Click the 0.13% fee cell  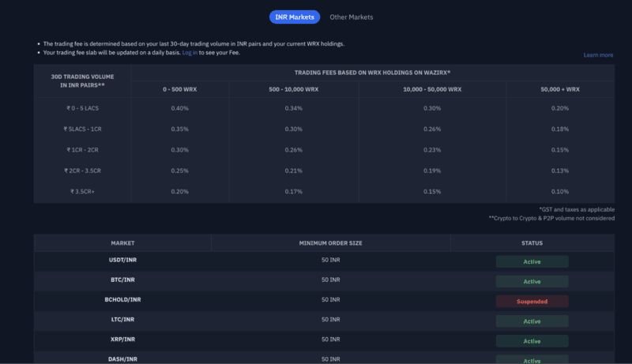[560, 171]
